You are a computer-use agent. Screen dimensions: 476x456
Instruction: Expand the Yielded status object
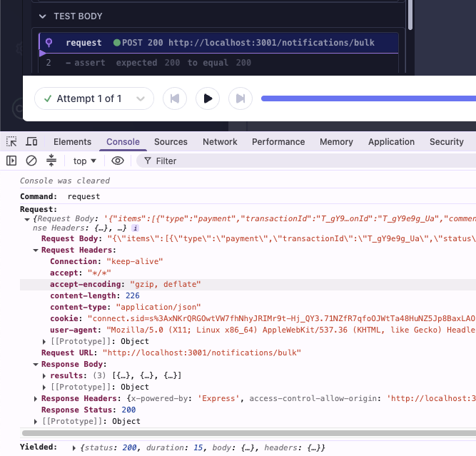(x=74, y=448)
